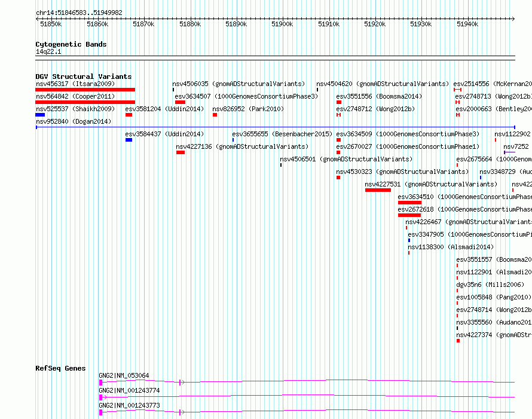Open esv1005848 (Pang2010) variant label
This screenshot has width=532, height=419.
(x=494, y=297)
